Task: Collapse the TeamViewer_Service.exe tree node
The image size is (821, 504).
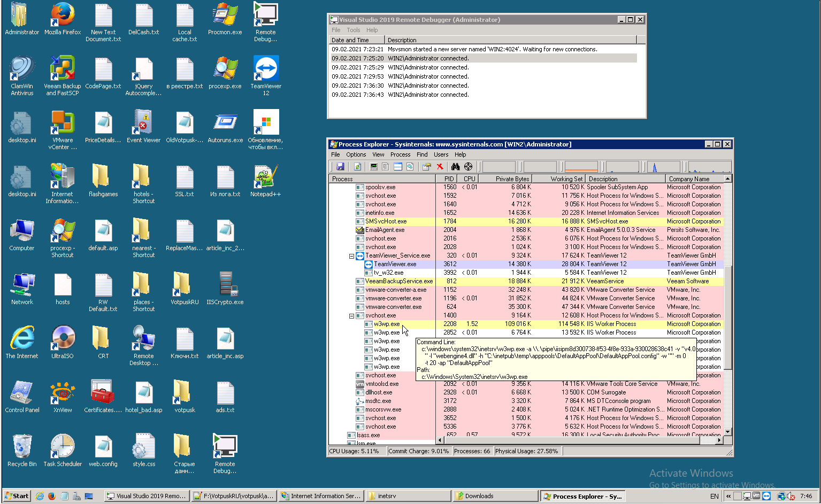Action: pos(351,256)
